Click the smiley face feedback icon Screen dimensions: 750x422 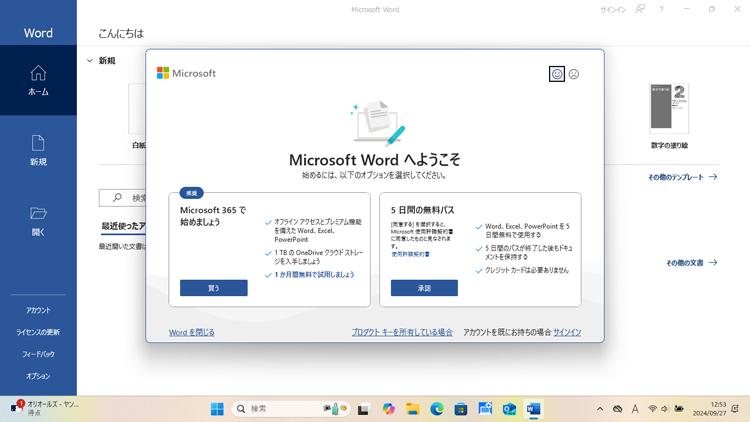click(557, 74)
